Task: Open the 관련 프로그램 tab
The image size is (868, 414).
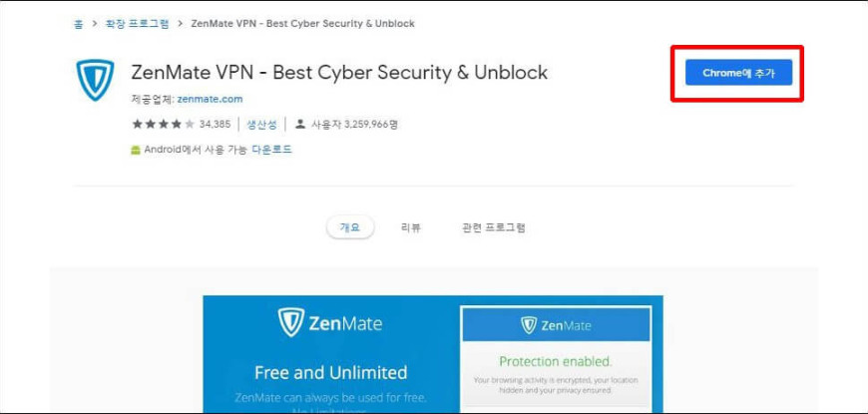Action: point(493,227)
